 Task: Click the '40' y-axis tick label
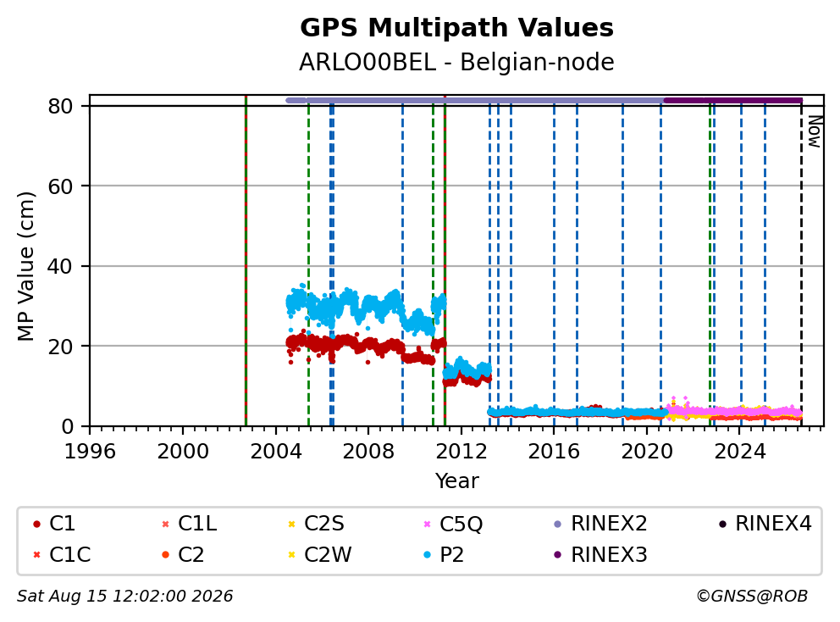(60, 266)
